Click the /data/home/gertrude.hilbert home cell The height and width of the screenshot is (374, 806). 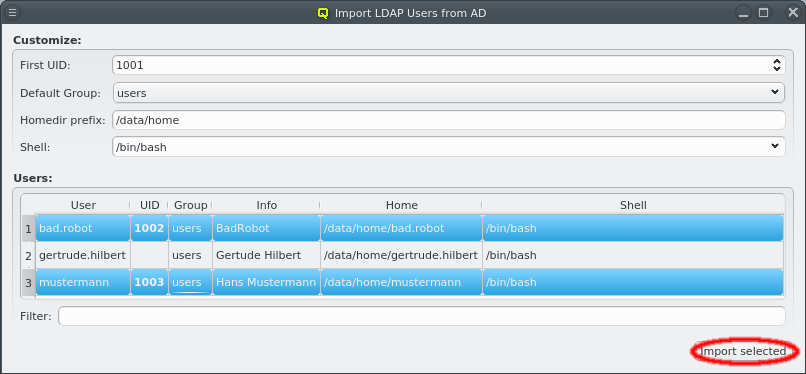[401, 255]
